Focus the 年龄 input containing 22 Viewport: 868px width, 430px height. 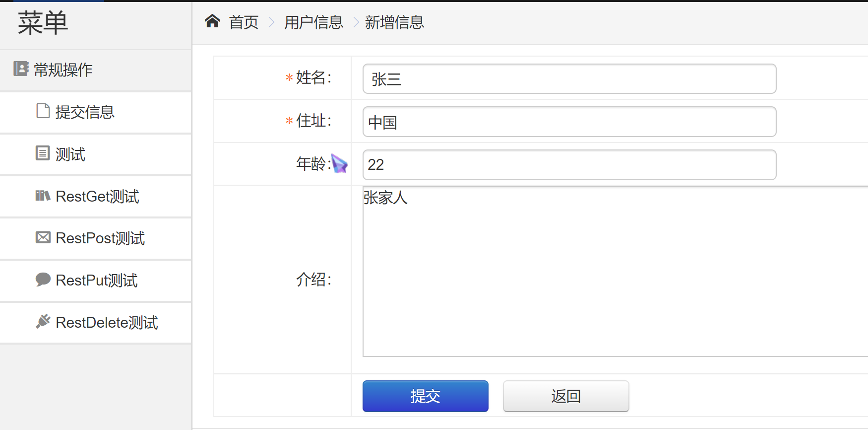[x=569, y=165]
